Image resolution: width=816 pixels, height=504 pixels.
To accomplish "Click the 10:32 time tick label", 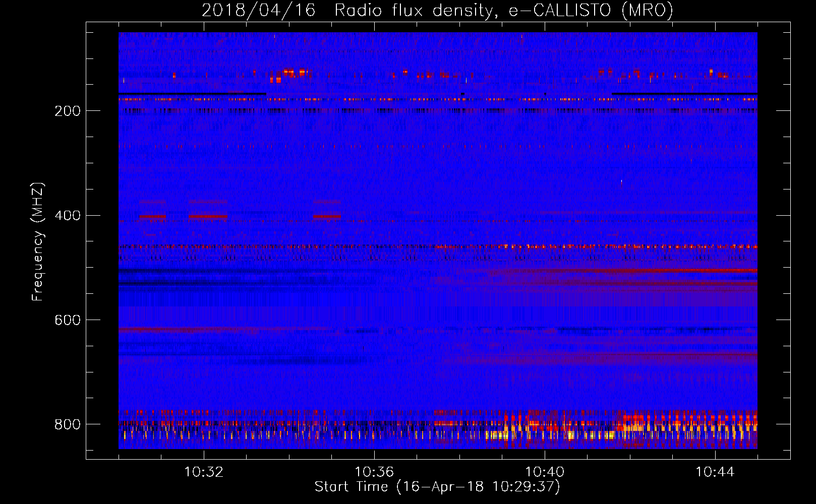I will pos(204,472).
